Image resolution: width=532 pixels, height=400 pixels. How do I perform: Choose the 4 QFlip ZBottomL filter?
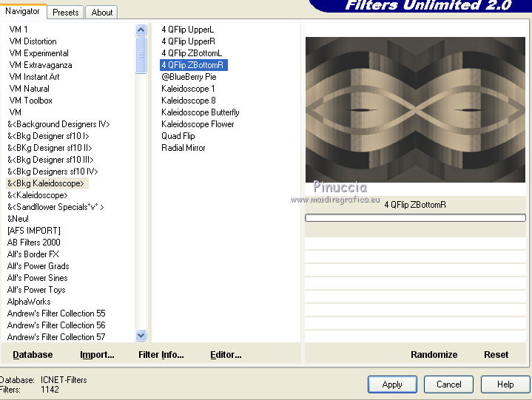click(x=192, y=53)
